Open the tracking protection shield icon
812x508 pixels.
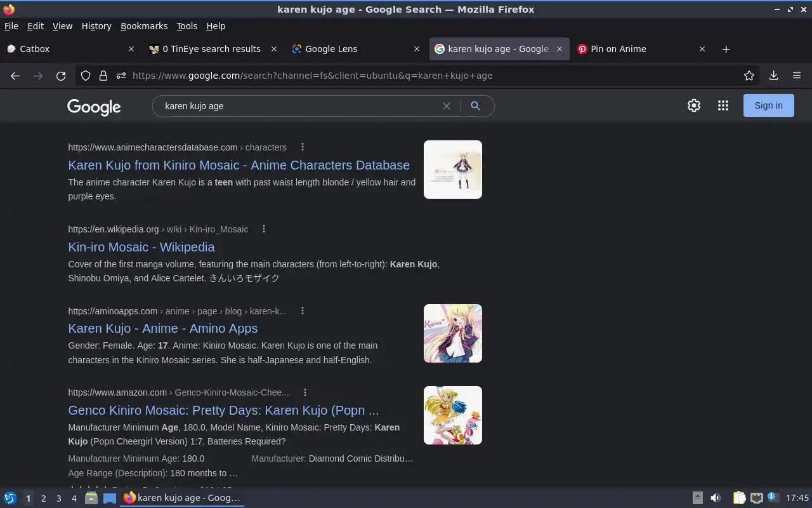[86, 76]
